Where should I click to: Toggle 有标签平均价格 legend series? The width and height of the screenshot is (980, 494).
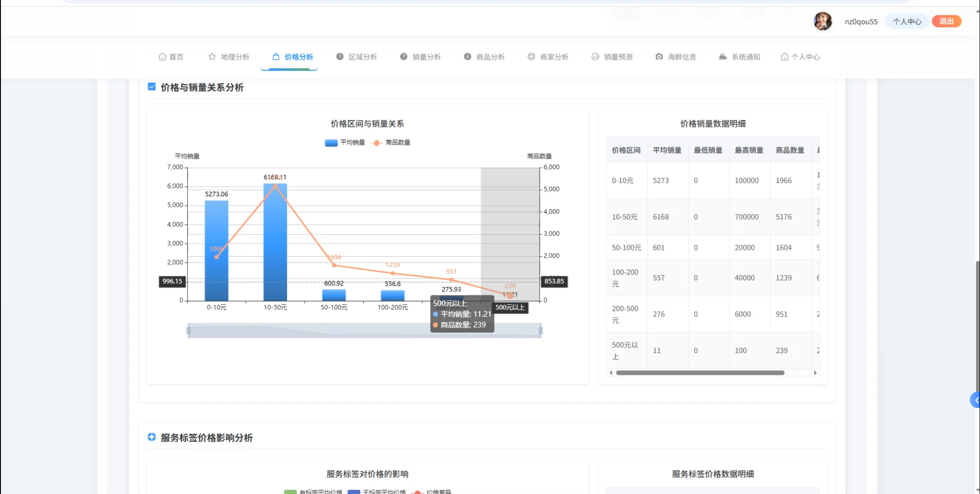click(313, 492)
